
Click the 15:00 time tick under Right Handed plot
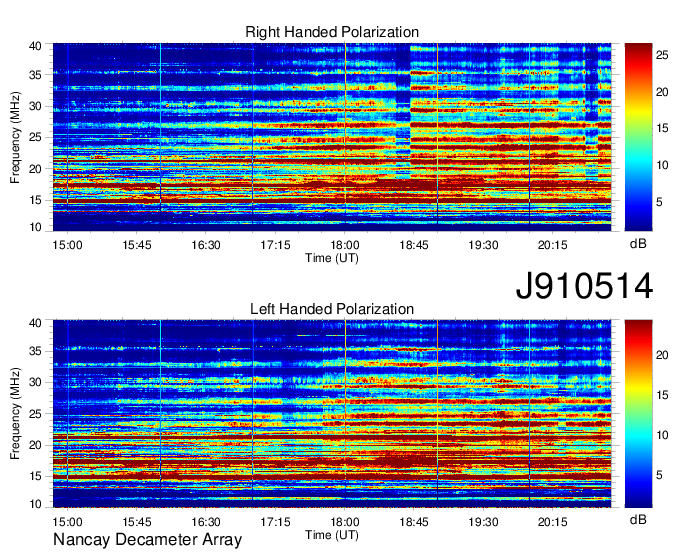[x=68, y=245]
